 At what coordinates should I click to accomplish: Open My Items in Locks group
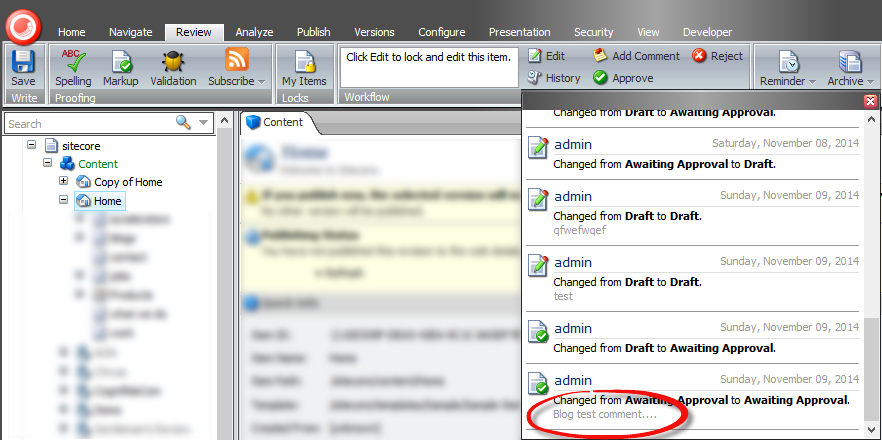tap(304, 66)
